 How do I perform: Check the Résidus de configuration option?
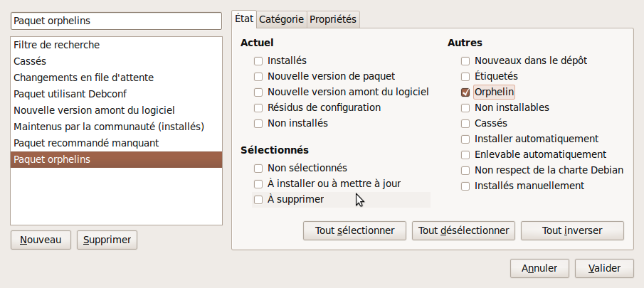[258, 108]
